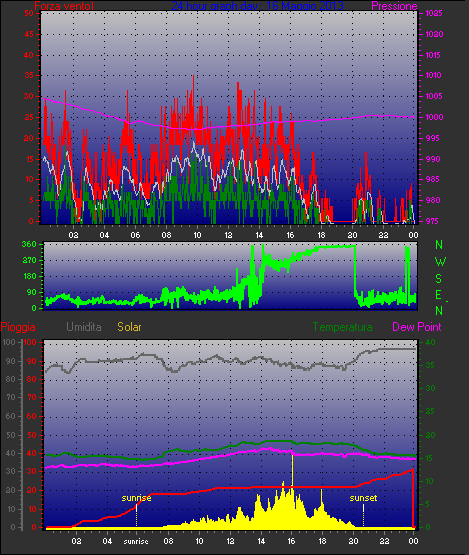Screen dimensions: 469x555
Task: Click wind direction axis value "360"
Action: (29, 244)
